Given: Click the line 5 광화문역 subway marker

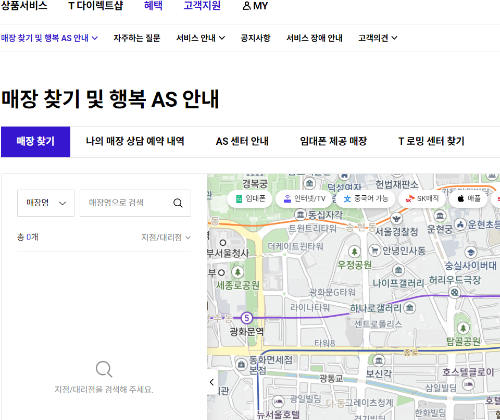Looking at the screenshot, I should pos(247,318).
